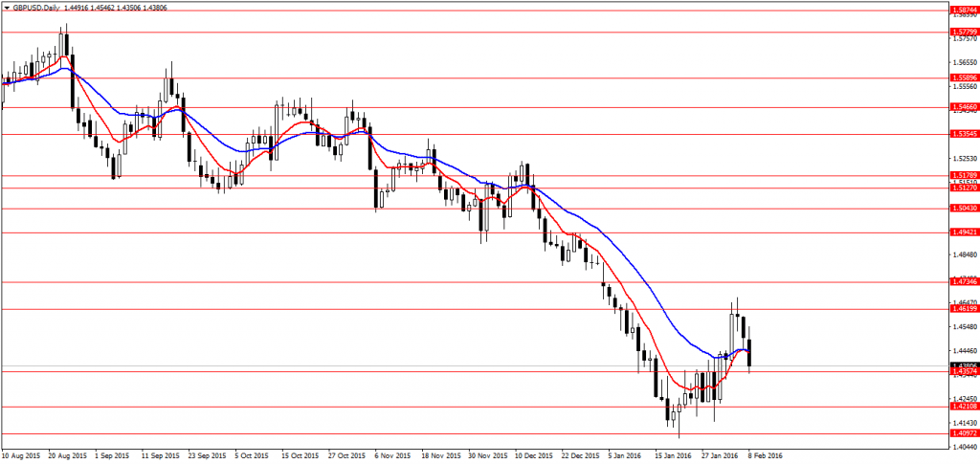
Task: Click the 15 Oct 2015 date label
Action: click(x=300, y=456)
